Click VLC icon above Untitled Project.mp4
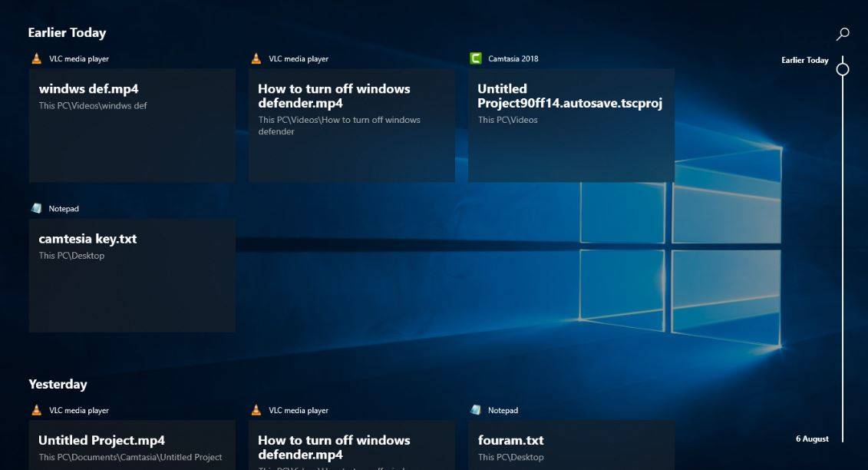Screen dimensions: 868x470 [x=37, y=410]
